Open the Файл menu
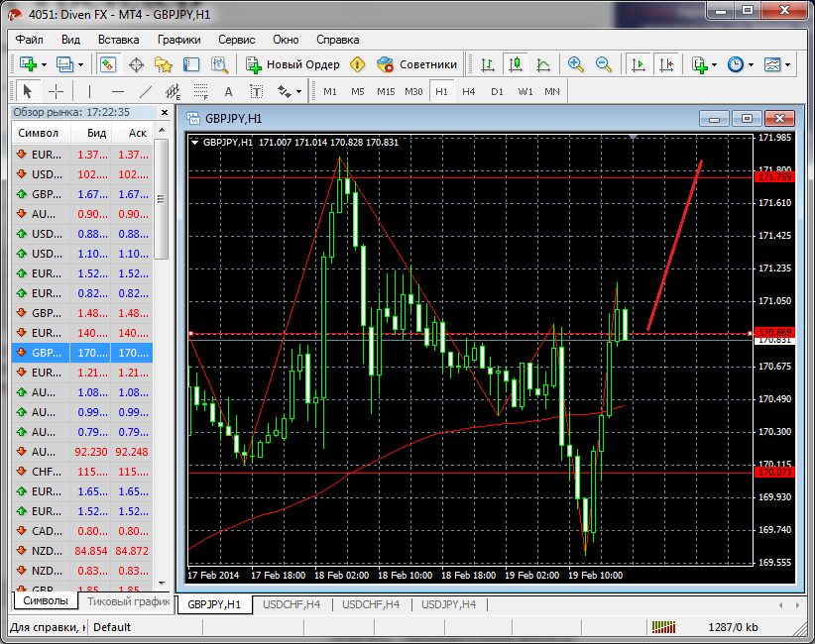Viewport: 815px width, 644px height. click(29, 40)
